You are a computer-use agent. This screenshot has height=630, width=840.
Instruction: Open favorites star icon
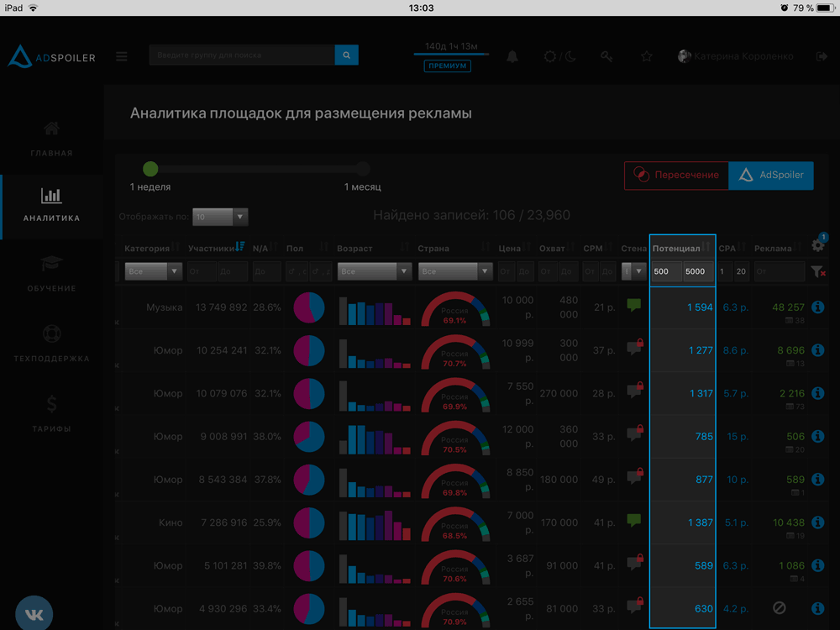pos(647,56)
